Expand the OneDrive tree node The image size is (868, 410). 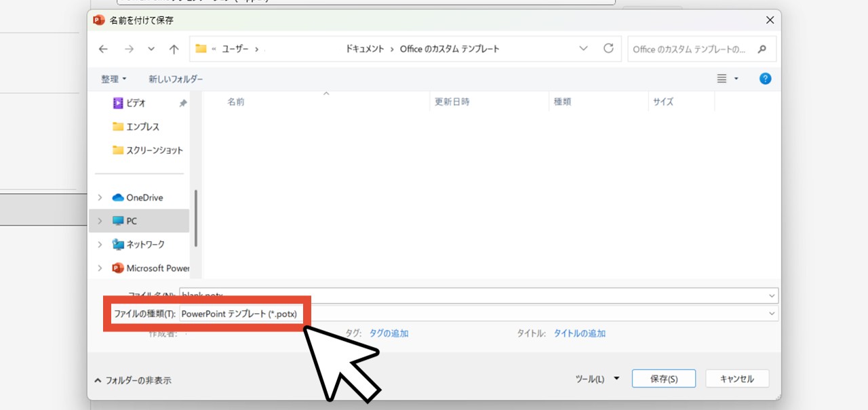[100, 197]
